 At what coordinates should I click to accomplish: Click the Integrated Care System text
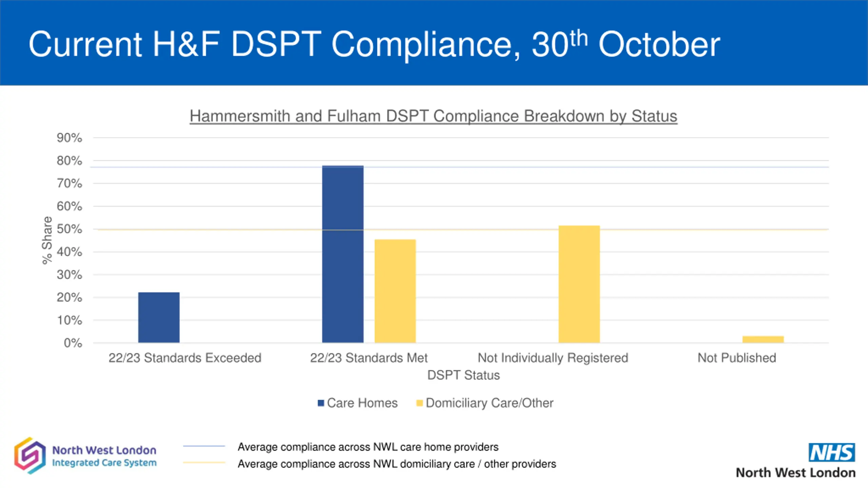(104, 463)
